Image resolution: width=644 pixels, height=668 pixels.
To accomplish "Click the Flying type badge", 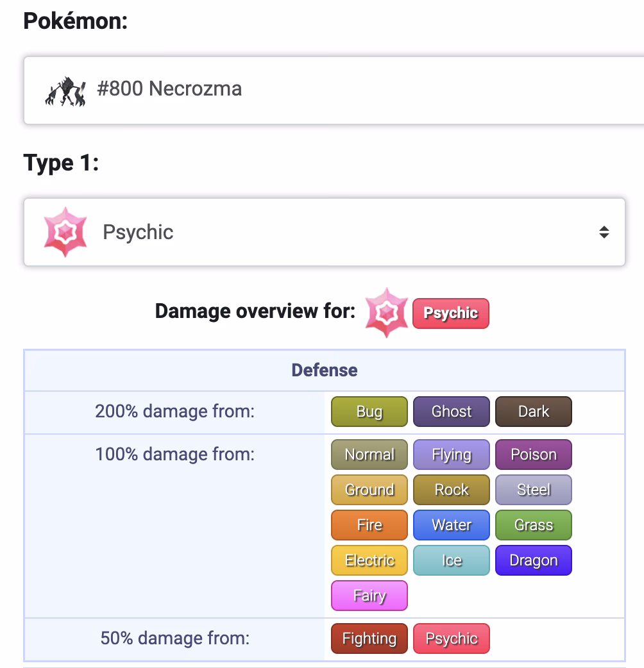I will coord(452,455).
